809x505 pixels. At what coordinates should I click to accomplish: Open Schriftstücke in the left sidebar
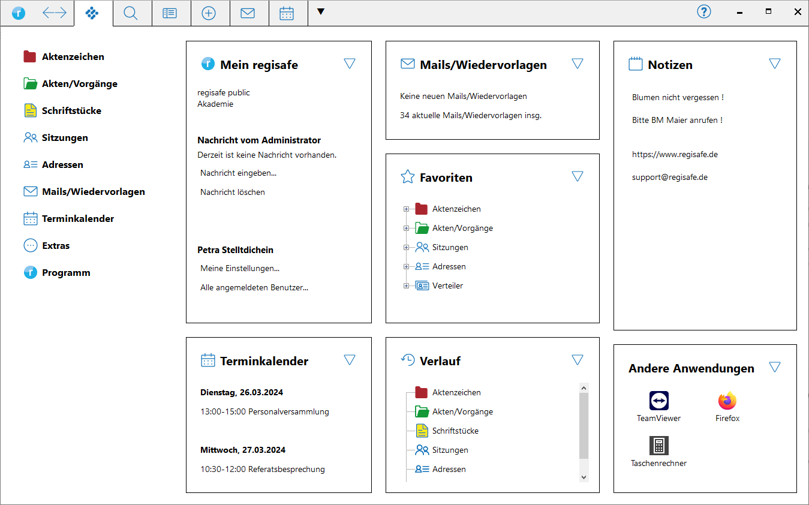(x=70, y=111)
